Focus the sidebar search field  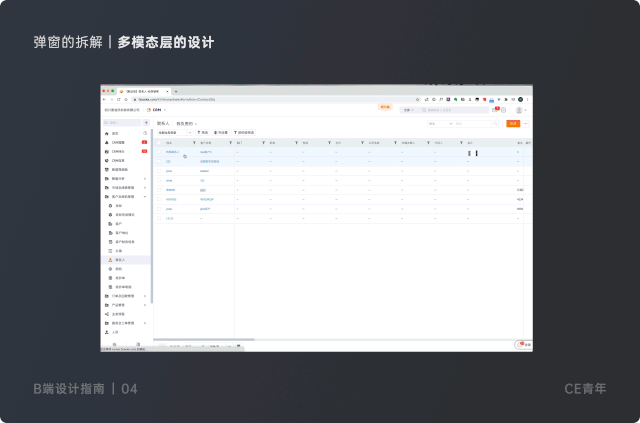122,122
